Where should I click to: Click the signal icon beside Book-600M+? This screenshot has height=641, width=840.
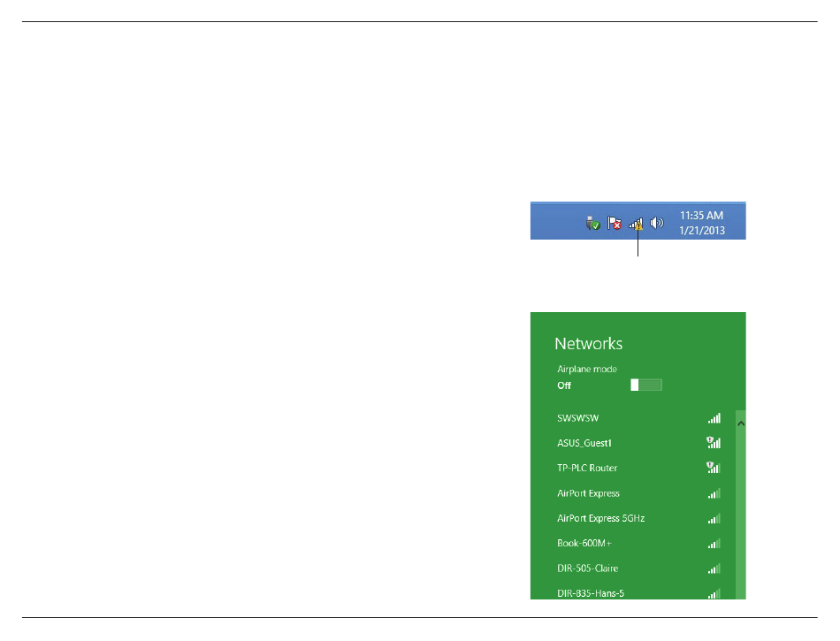click(714, 543)
